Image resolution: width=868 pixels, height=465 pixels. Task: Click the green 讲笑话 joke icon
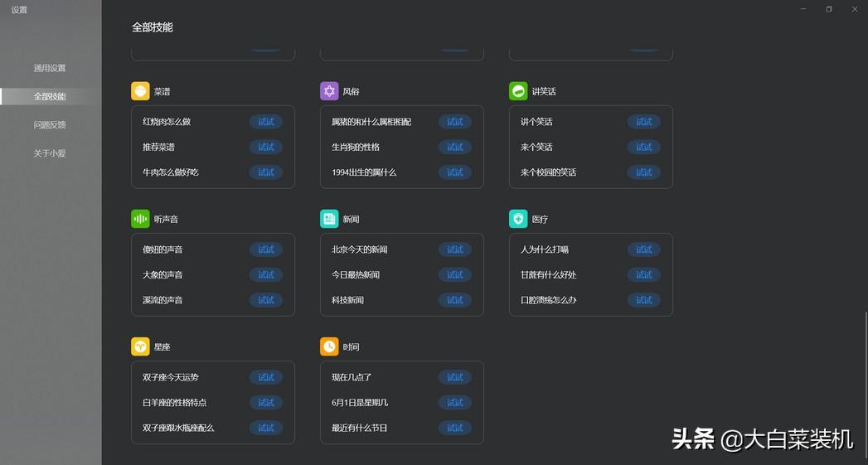pos(518,91)
